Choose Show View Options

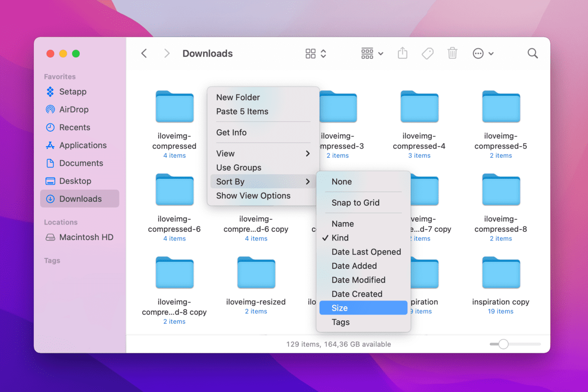click(x=253, y=196)
